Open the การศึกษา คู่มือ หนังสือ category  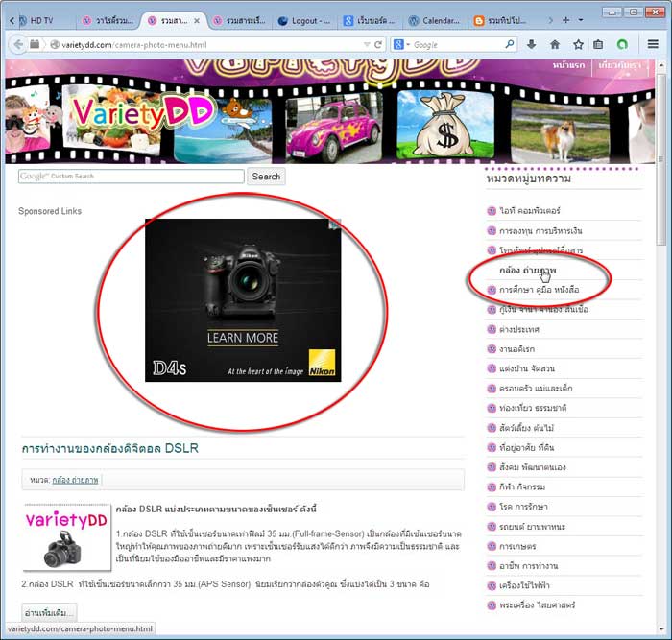[540, 290]
